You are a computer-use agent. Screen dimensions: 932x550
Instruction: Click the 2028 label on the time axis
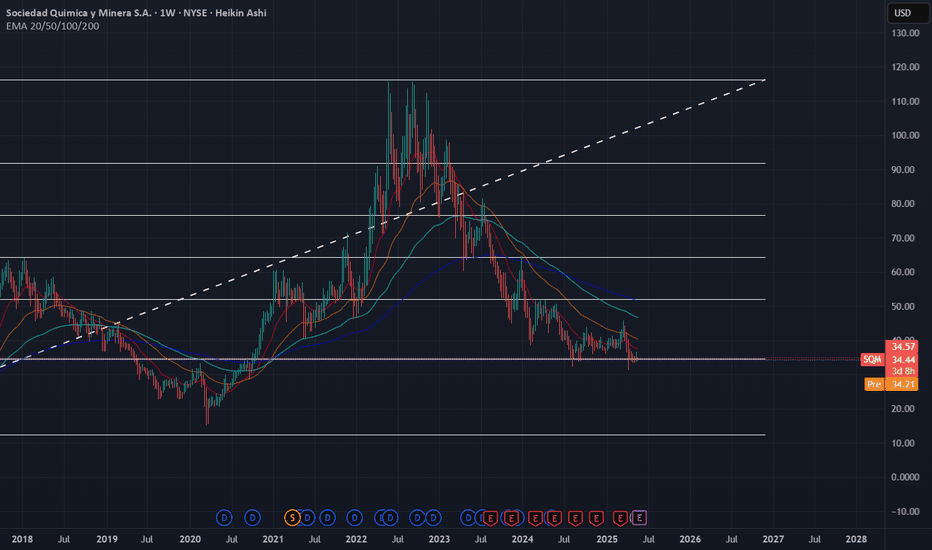856,539
